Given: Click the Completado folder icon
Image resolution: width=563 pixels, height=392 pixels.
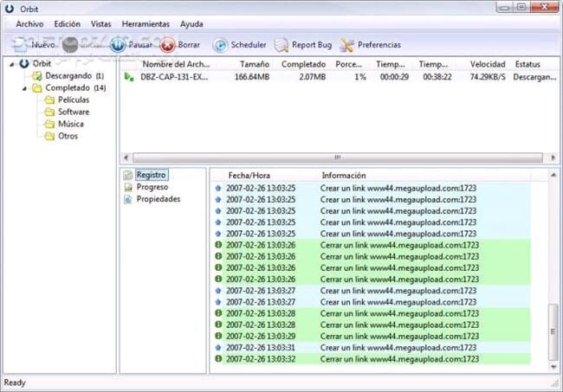Looking at the screenshot, I should [36, 88].
